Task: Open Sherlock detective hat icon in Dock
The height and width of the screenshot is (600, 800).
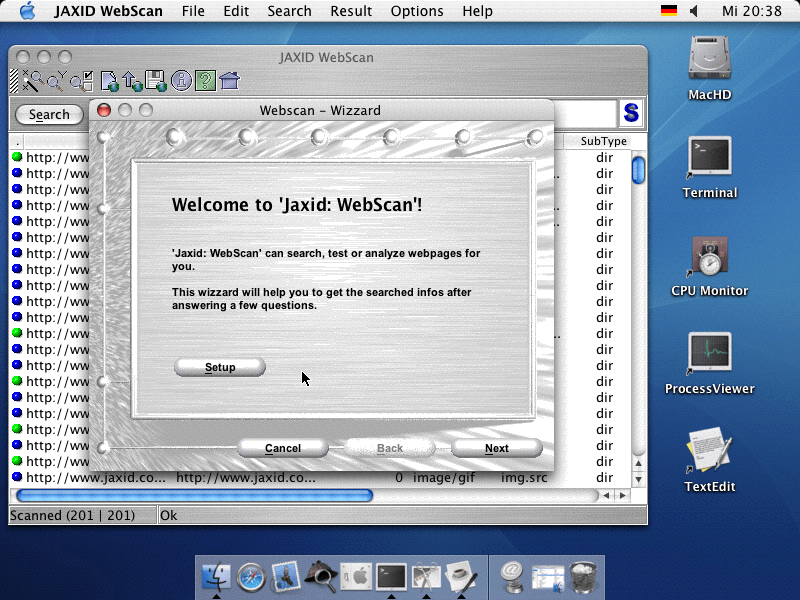Action: pos(321,578)
